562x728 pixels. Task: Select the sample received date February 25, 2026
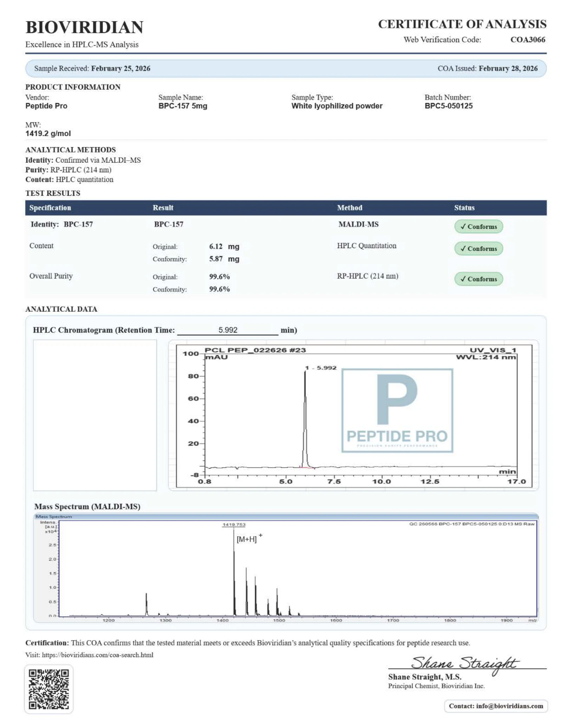(120, 68)
